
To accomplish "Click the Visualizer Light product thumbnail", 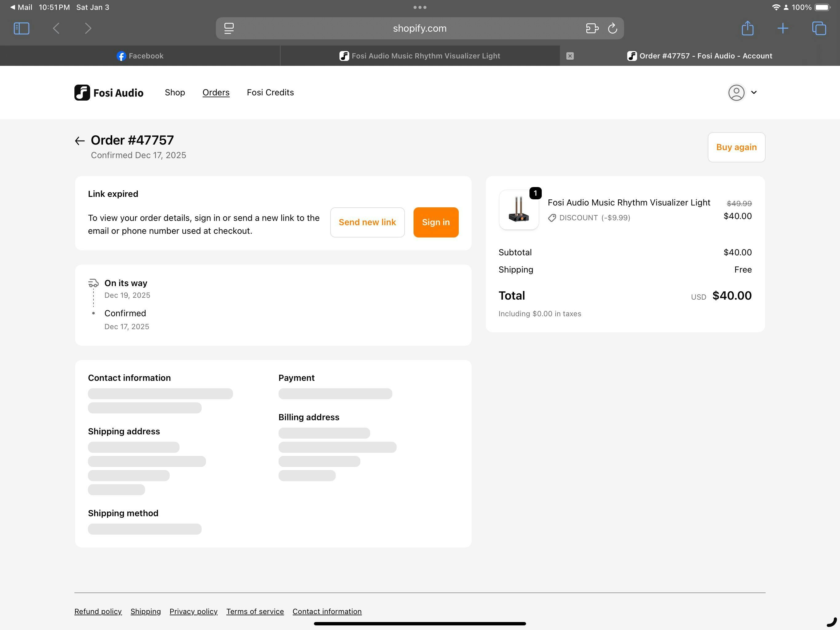I will click(x=519, y=210).
